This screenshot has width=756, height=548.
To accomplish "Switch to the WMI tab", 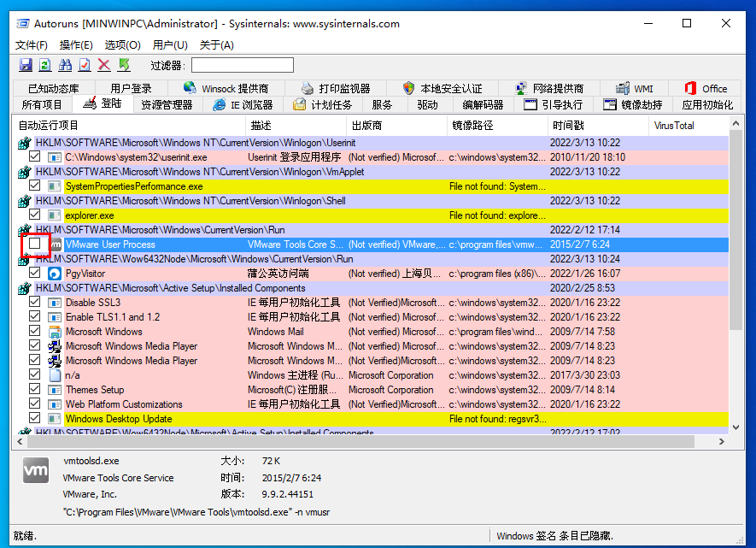I will 635,89.
